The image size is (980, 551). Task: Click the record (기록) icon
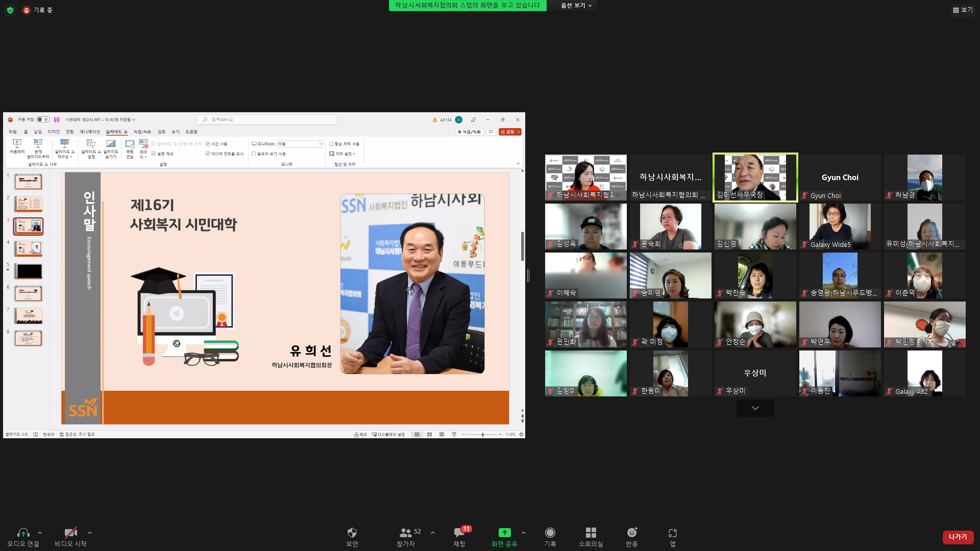click(x=550, y=533)
